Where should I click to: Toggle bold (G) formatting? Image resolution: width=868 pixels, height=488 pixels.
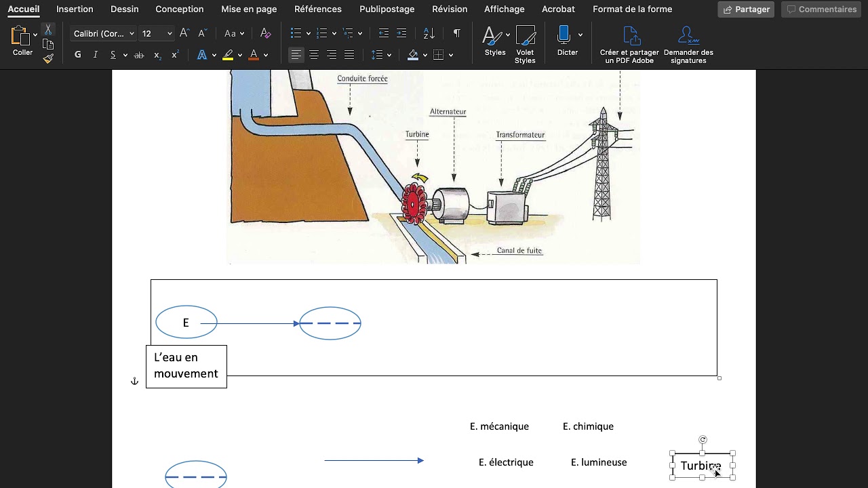(78, 55)
